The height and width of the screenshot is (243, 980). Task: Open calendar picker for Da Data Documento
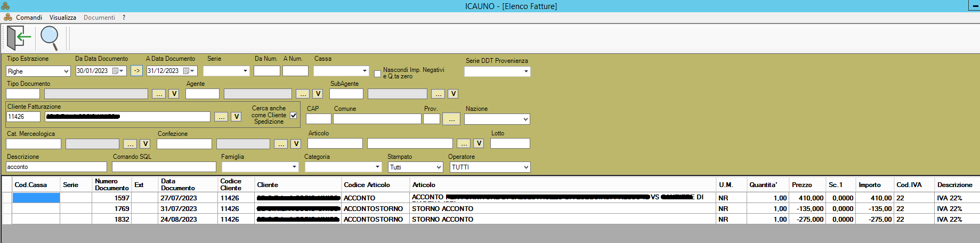(118, 71)
